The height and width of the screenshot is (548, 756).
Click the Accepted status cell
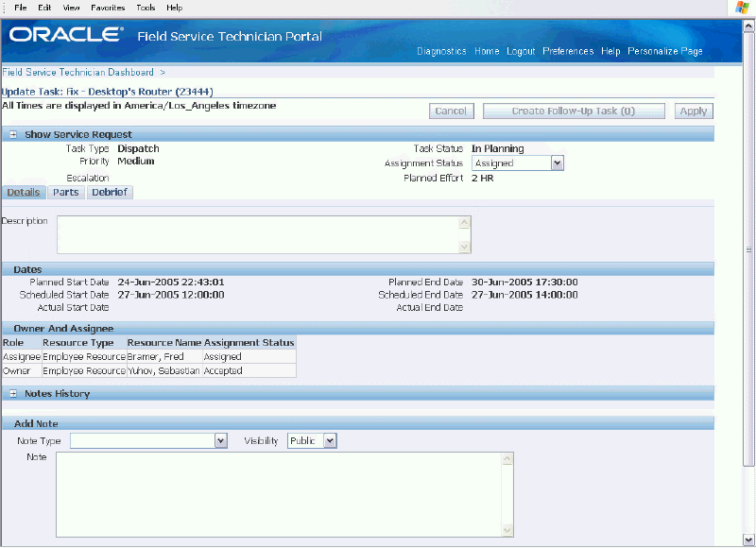(x=249, y=370)
